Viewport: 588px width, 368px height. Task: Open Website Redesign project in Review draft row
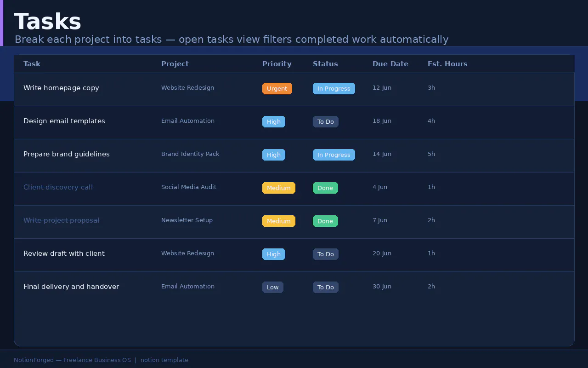tap(187, 253)
